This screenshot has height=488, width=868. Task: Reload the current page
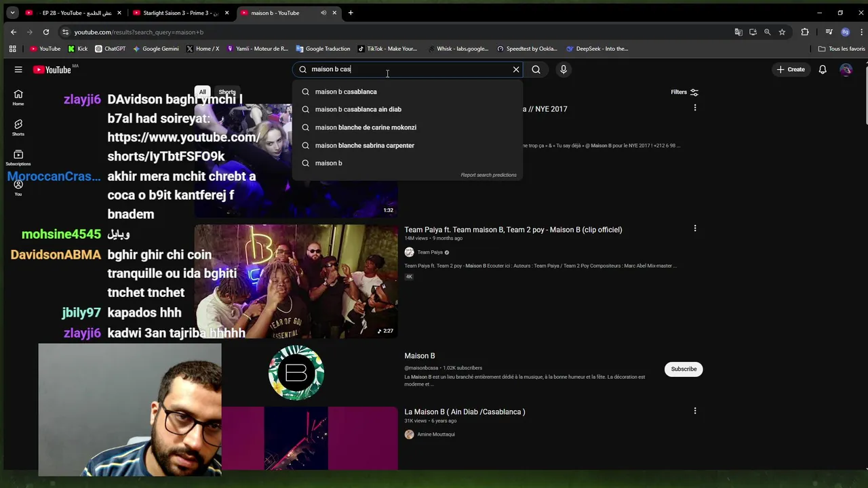(x=46, y=32)
